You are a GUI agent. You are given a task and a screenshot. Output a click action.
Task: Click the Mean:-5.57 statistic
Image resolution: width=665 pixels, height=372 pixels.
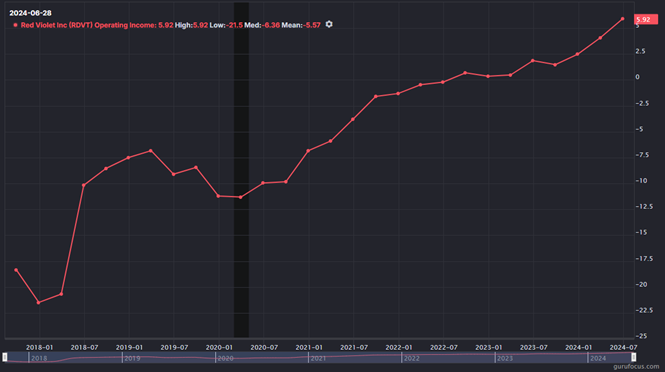point(301,25)
